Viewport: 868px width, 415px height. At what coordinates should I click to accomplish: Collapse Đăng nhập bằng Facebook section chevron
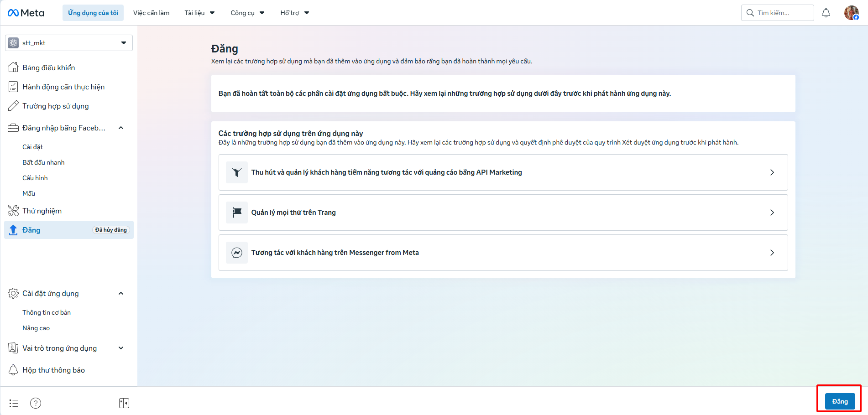pos(121,128)
